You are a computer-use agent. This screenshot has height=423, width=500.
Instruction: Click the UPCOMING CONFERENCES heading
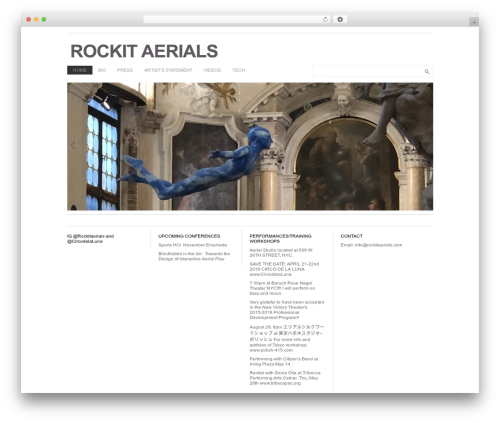[x=189, y=236]
